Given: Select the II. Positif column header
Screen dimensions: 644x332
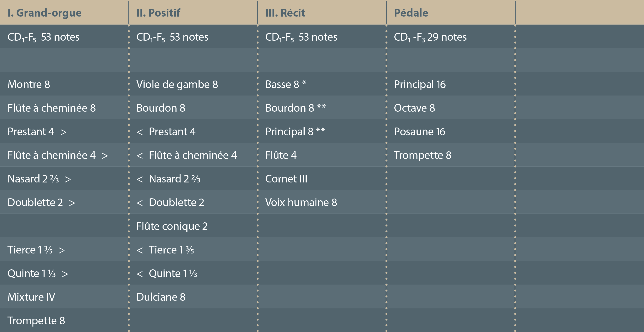Looking at the screenshot, I should pos(158,13).
